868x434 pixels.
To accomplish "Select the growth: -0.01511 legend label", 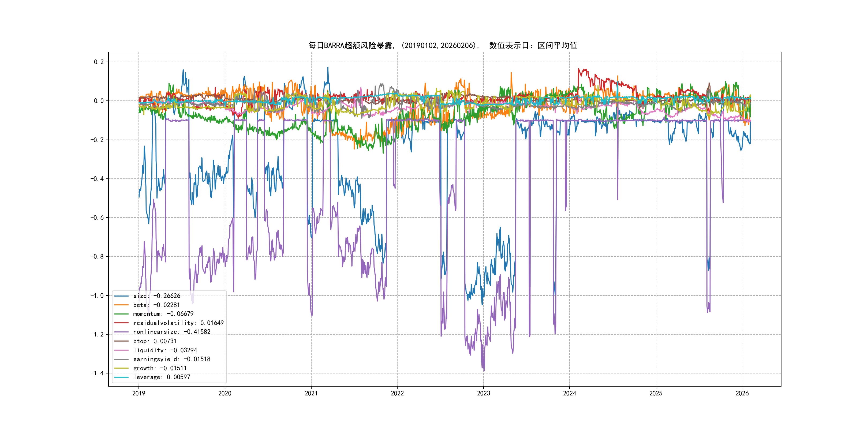I will [160, 368].
